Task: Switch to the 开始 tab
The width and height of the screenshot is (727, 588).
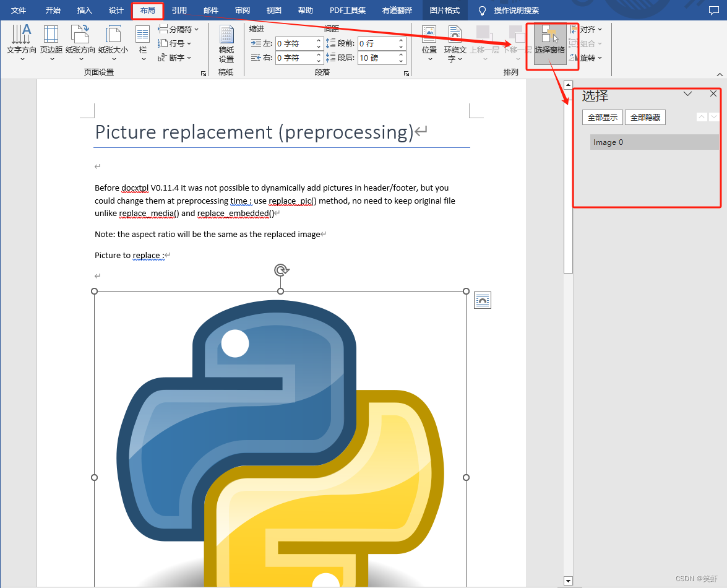Action: click(53, 10)
